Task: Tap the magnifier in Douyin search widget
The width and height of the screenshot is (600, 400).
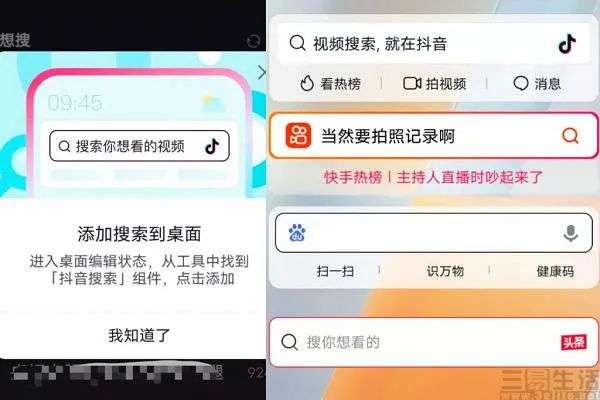Action: click(x=297, y=43)
